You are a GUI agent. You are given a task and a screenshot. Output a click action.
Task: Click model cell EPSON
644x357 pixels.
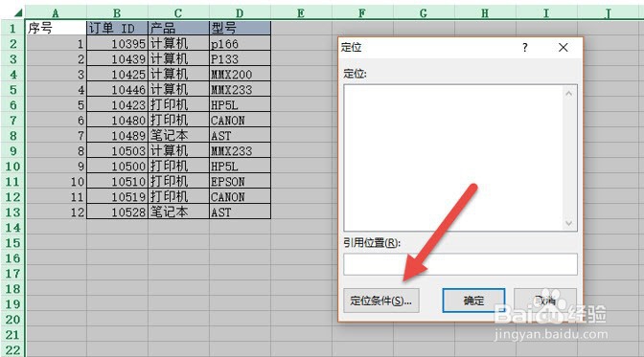click(x=240, y=182)
